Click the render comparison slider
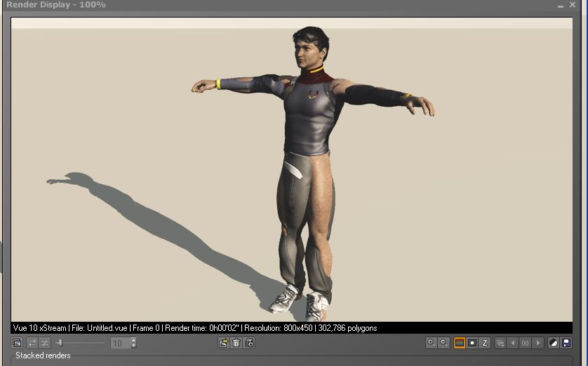The image size is (588, 366). click(81, 343)
